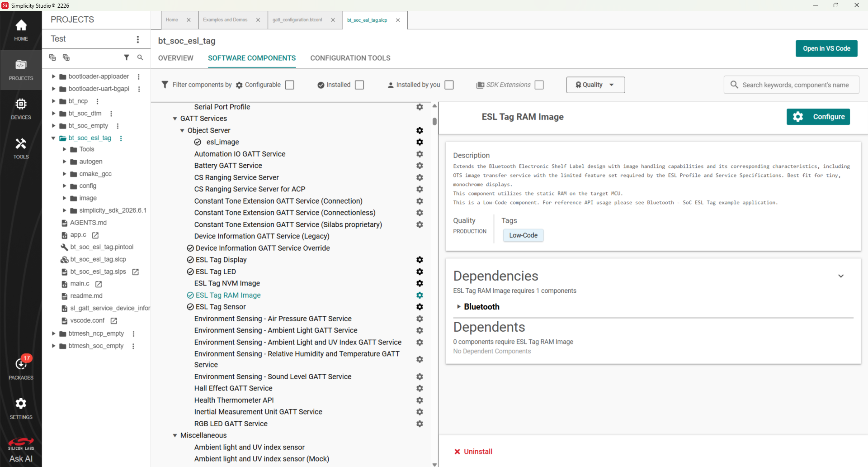Click configure gear for ESL Tag RAM Image
The height and width of the screenshot is (467, 868).
[x=420, y=295]
